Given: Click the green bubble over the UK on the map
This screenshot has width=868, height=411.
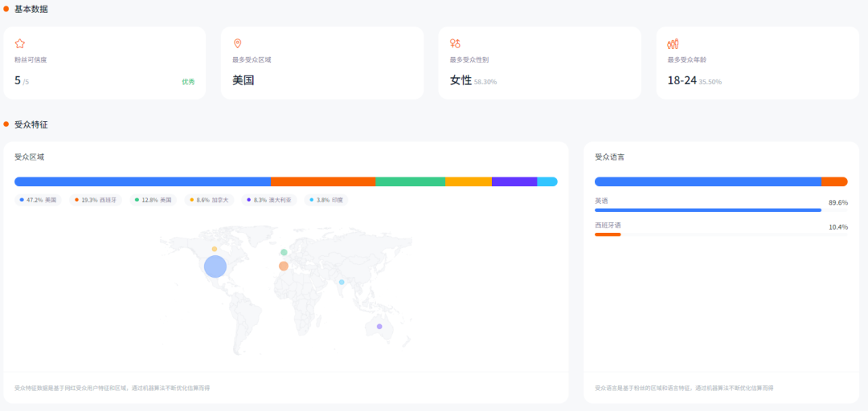Looking at the screenshot, I should [x=284, y=252].
